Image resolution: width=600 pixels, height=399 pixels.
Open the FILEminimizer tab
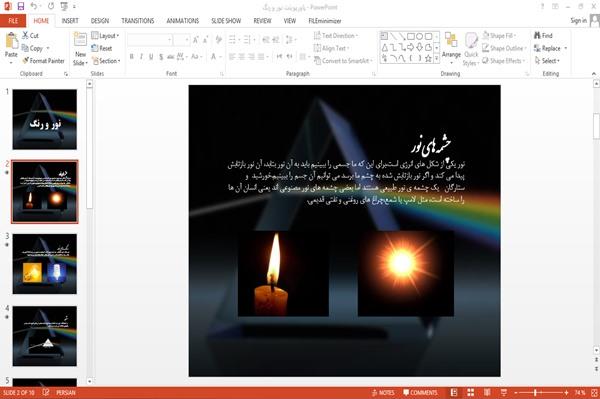325,21
